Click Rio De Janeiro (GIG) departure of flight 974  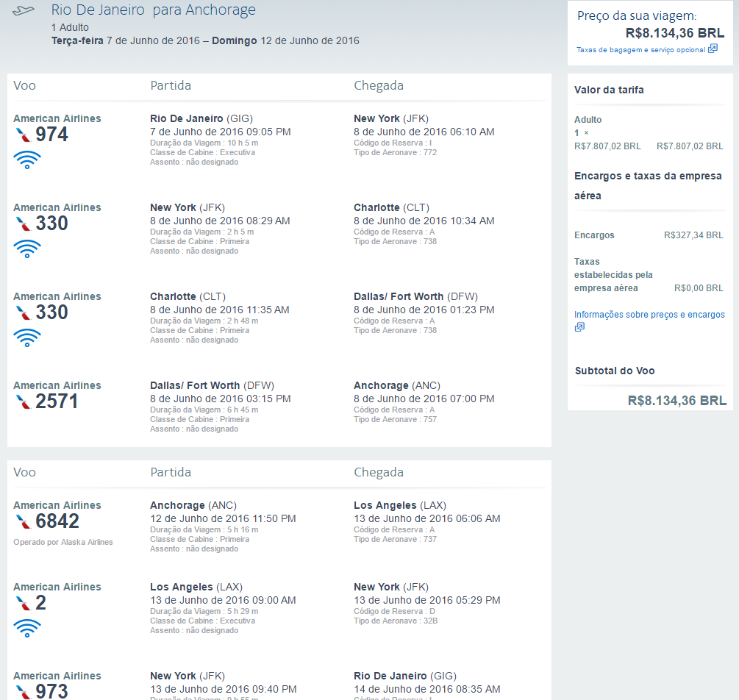point(201,119)
